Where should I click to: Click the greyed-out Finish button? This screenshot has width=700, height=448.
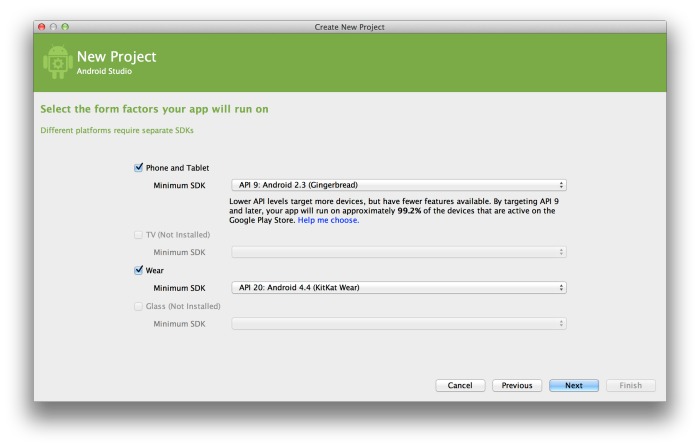pos(631,386)
